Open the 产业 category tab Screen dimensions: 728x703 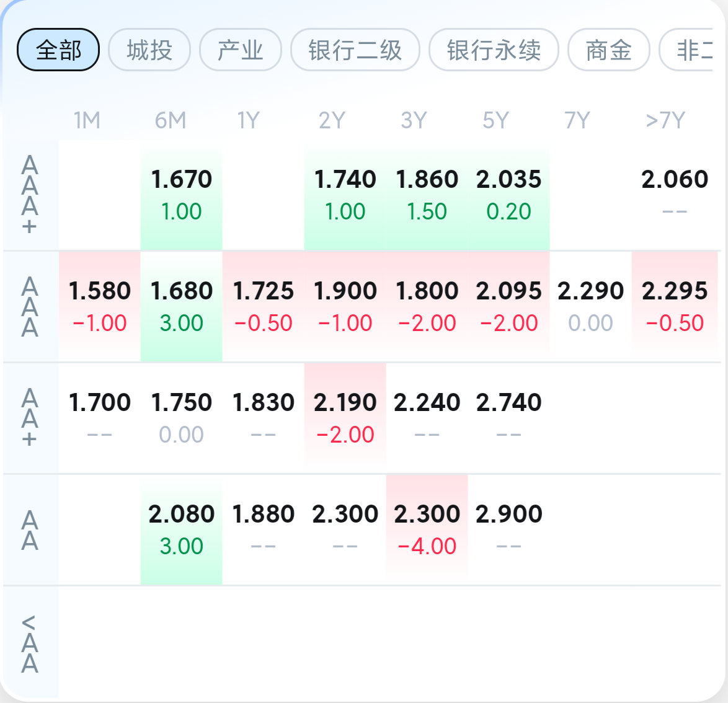tap(241, 50)
